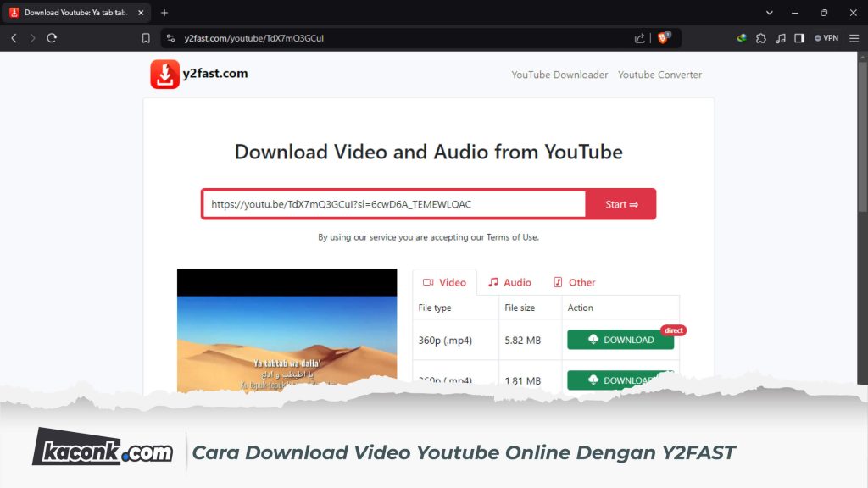Open site settings icon in address bar

click(171, 38)
